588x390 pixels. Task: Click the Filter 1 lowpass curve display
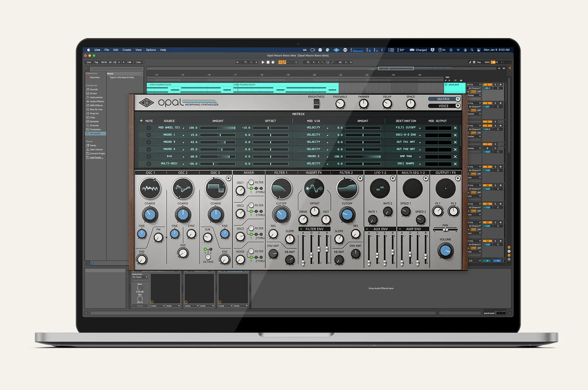click(x=281, y=188)
